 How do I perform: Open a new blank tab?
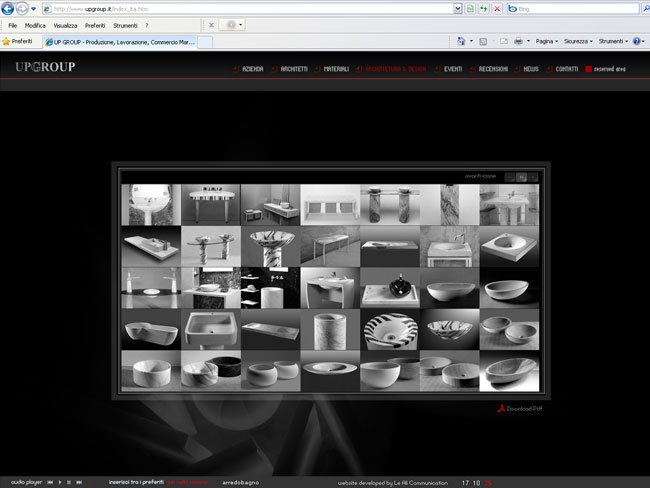205,42
